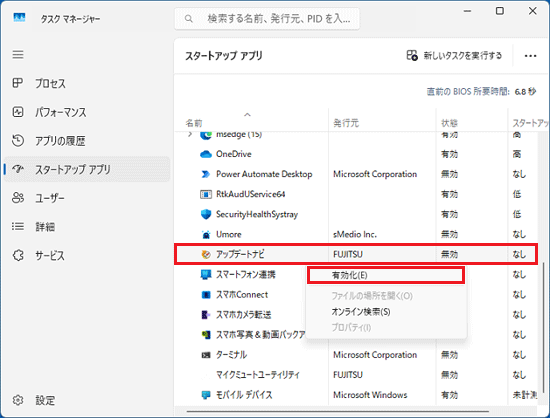Click FUJITSU publisher in アップデートナビ row
The image size is (550, 418).
tap(348, 254)
